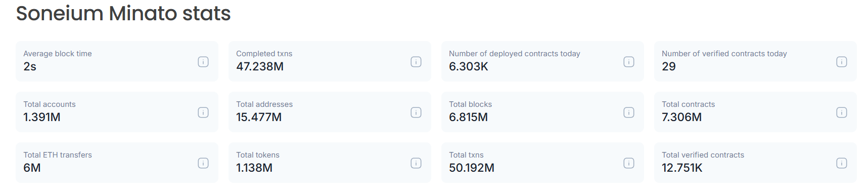The width and height of the screenshot is (868, 193).
Task: Select the Completed txns 47.238M value
Action: (x=260, y=66)
